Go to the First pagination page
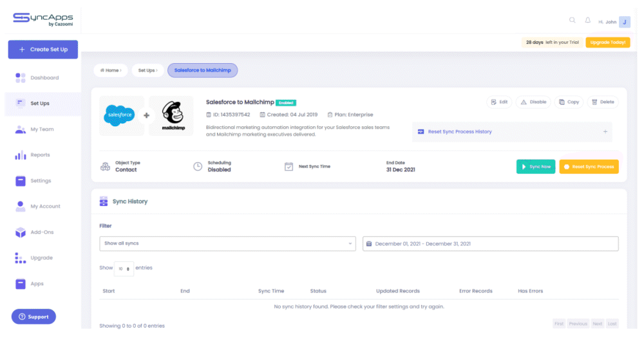Screen dimensions: 644x338 click(x=559, y=324)
